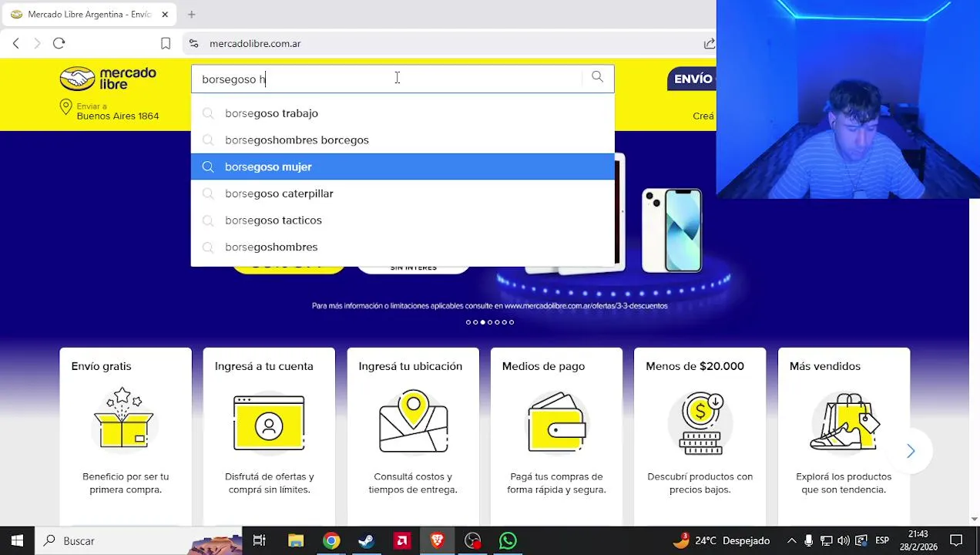Click "Consultá costos y tiempos de entrega." text
Image resolution: width=980 pixels, height=555 pixels.
pyautogui.click(x=413, y=483)
